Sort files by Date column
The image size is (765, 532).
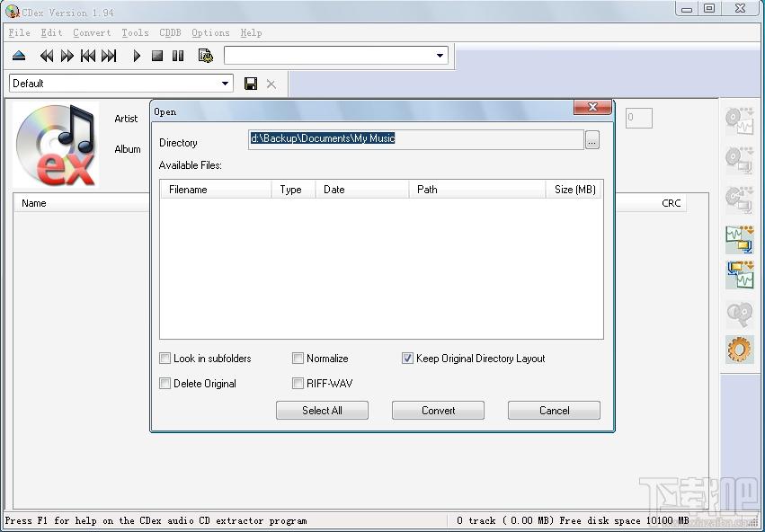(362, 190)
